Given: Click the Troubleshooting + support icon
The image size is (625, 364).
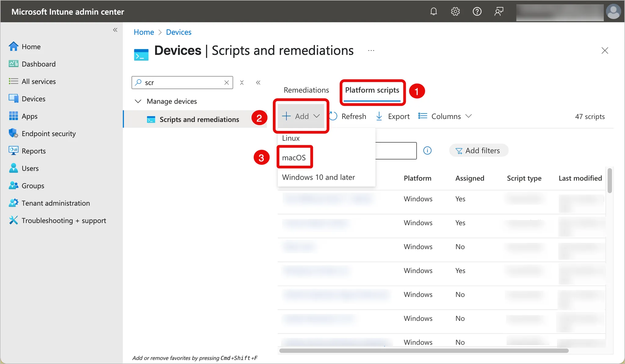Looking at the screenshot, I should [x=13, y=220].
